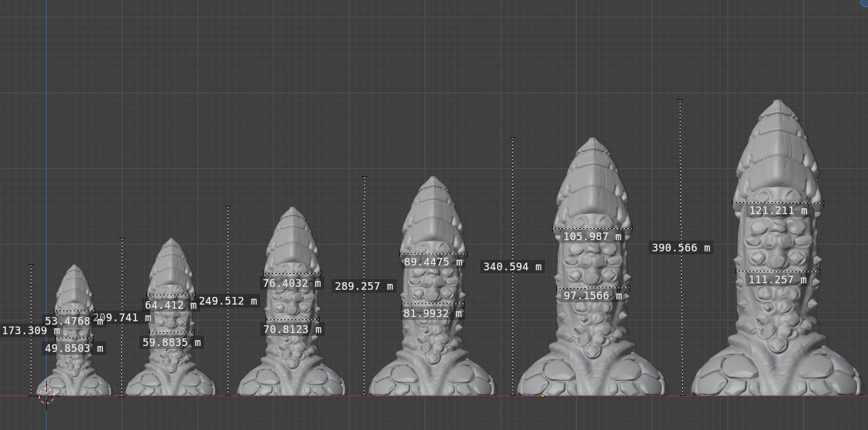Select the orange object origin dot
The width and height of the screenshot is (868, 430).
coord(543,396)
